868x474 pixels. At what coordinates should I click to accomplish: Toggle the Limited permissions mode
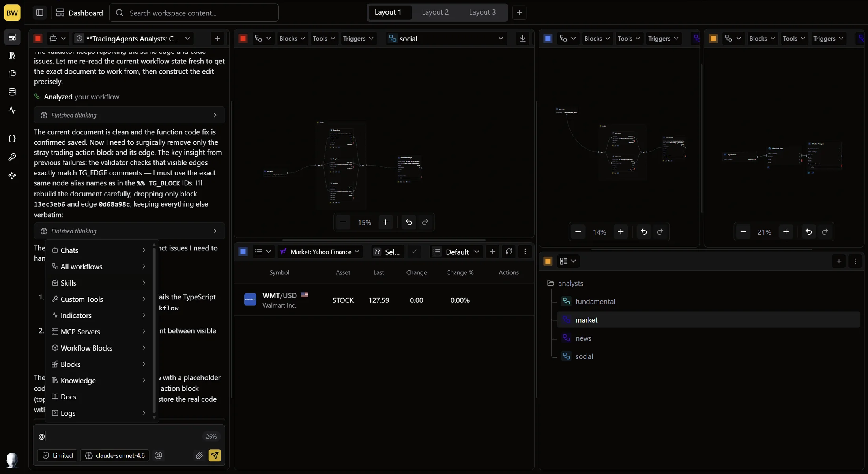click(x=58, y=455)
